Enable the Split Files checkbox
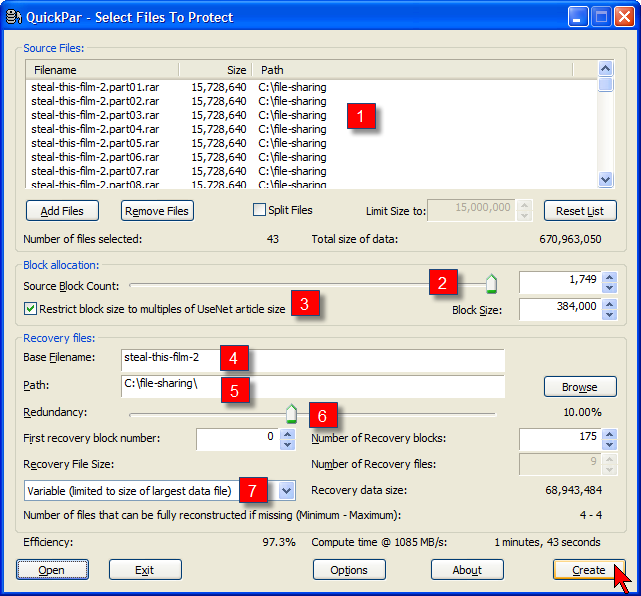641x596 pixels. pyautogui.click(x=259, y=210)
